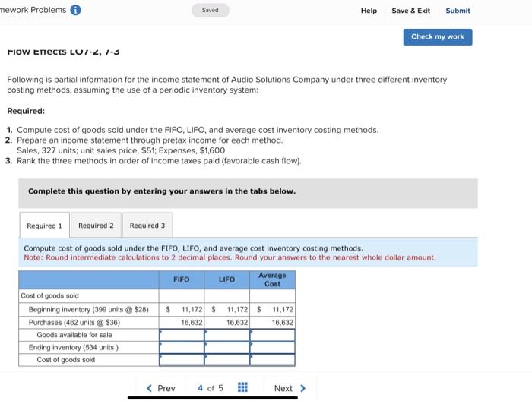Click the '4 of 5' page indicator
This screenshot has width=532, height=404.
point(211,388)
